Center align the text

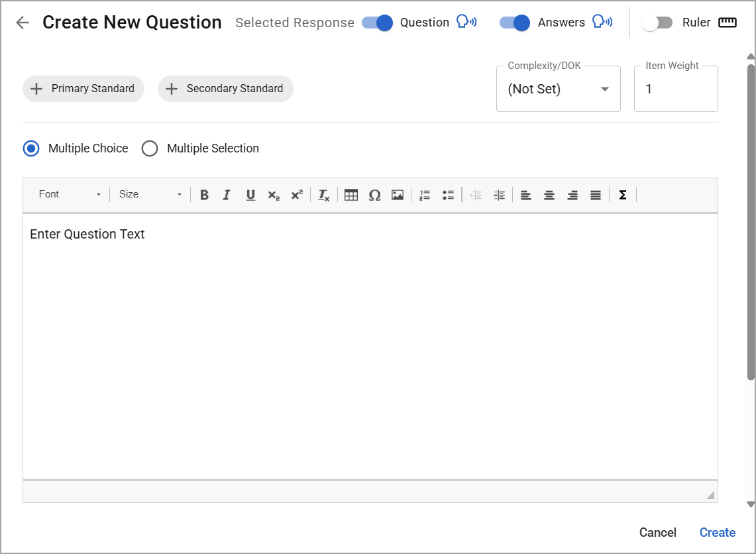point(549,195)
